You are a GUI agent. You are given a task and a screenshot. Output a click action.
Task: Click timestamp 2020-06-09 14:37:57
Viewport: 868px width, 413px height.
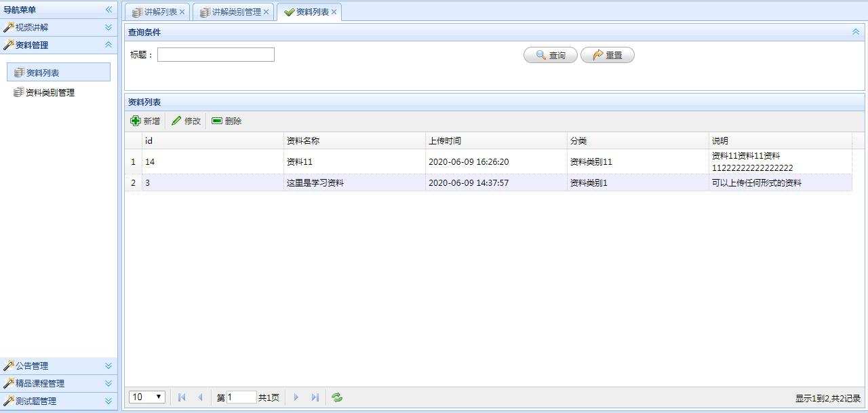tap(469, 183)
